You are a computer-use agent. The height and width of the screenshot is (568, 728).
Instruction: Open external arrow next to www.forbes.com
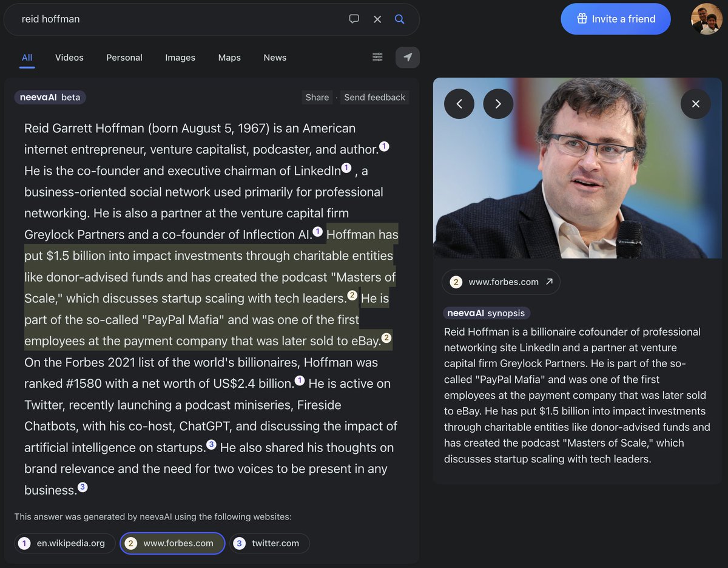click(549, 282)
